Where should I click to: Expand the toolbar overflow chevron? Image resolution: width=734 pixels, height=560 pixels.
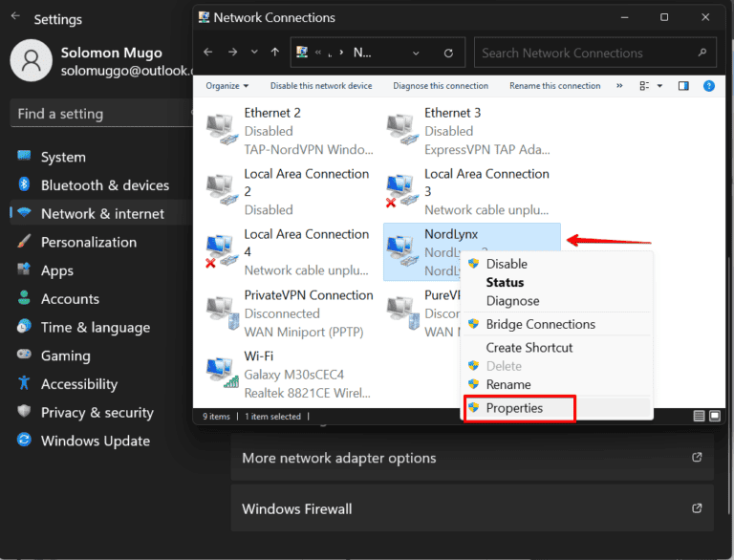pyautogui.click(x=619, y=86)
